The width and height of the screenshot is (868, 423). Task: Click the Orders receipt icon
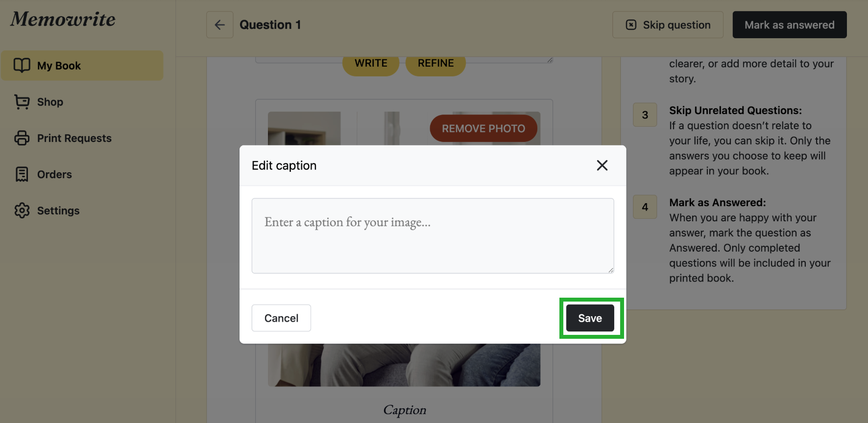(22, 174)
